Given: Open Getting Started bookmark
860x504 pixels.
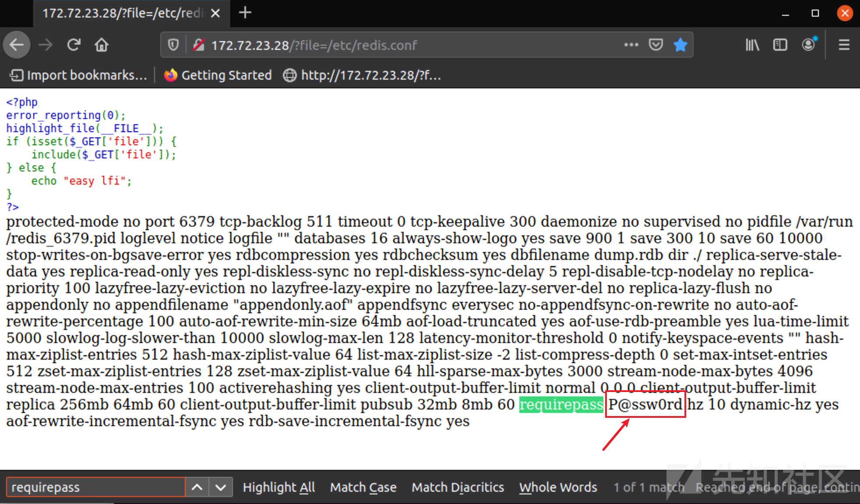Looking at the screenshot, I should 218,75.
